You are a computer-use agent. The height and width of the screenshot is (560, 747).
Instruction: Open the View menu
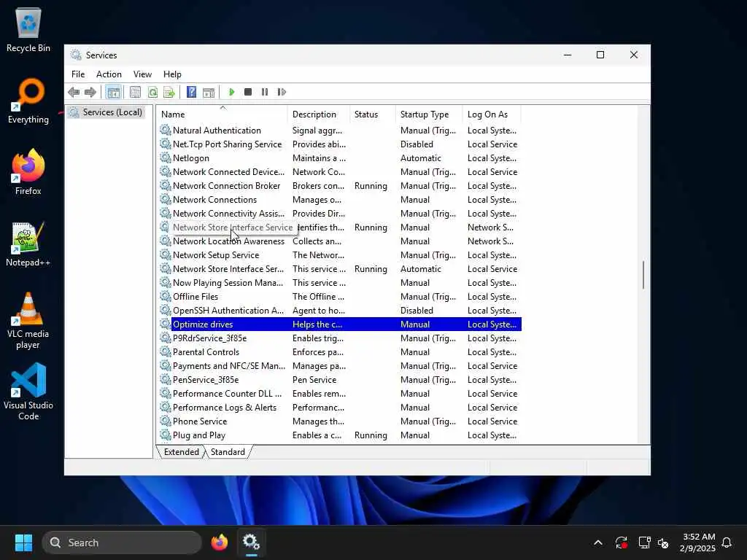pos(142,74)
